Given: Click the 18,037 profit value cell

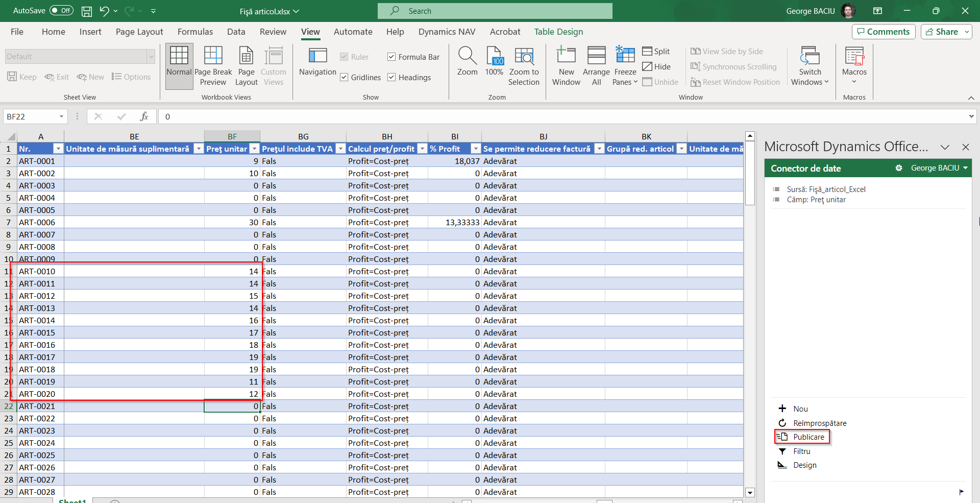Looking at the screenshot, I should pyautogui.click(x=455, y=161).
